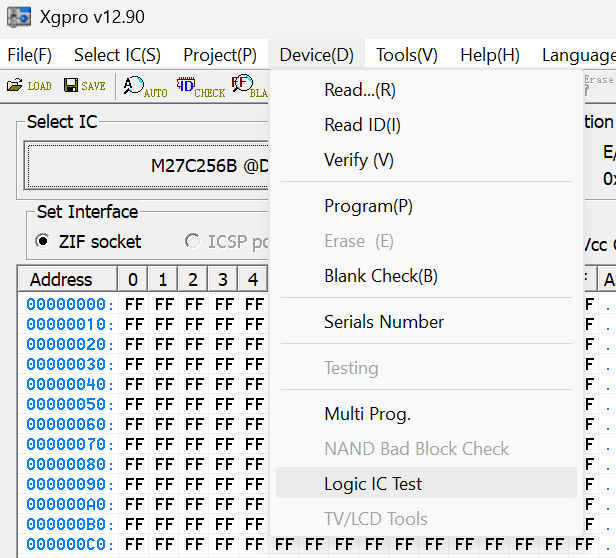Click the M27C256B IC selection button
The height and width of the screenshot is (558, 616).
[148, 165]
